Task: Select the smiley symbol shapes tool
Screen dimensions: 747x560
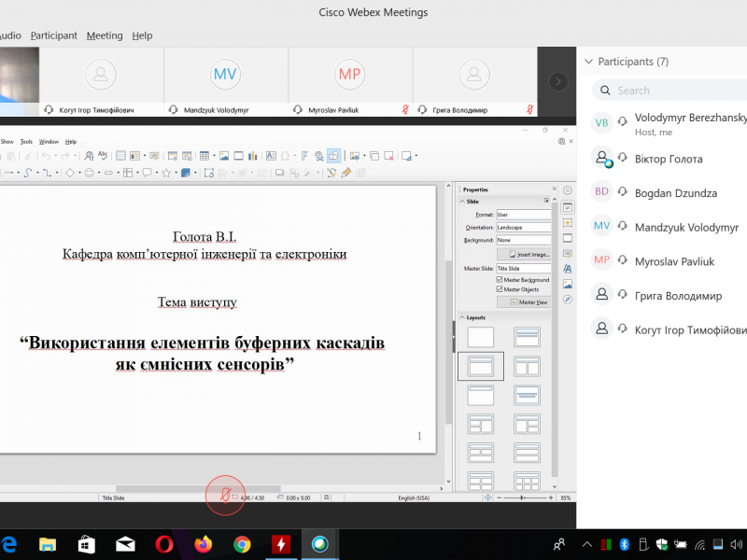Action: click(90, 173)
